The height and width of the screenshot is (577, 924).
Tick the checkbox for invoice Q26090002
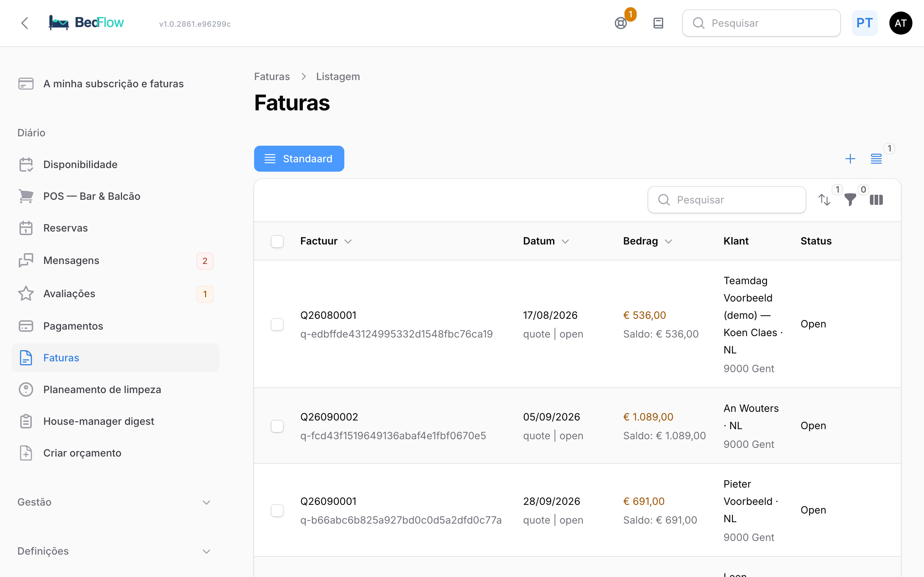click(277, 426)
